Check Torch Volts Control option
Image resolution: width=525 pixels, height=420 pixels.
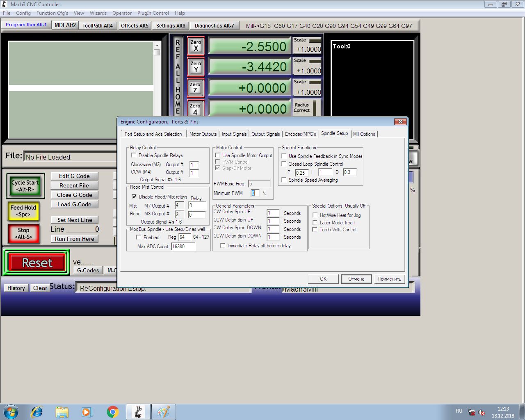point(315,229)
